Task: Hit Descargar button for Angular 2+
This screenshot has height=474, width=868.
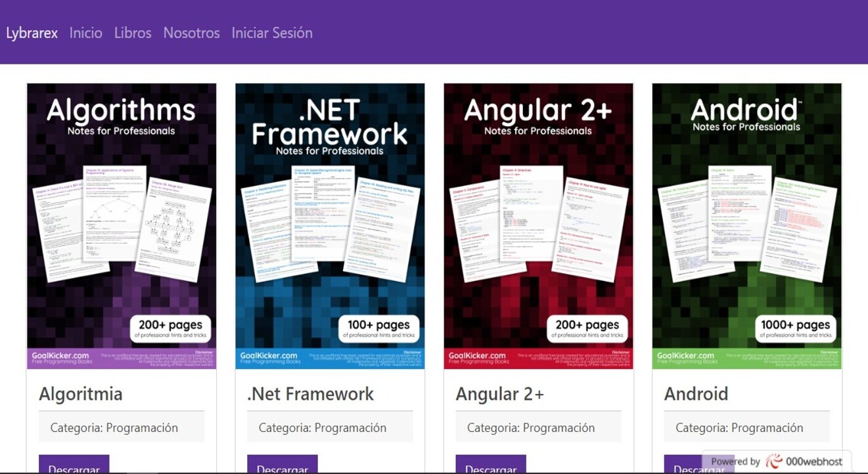Action: (x=491, y=465)
